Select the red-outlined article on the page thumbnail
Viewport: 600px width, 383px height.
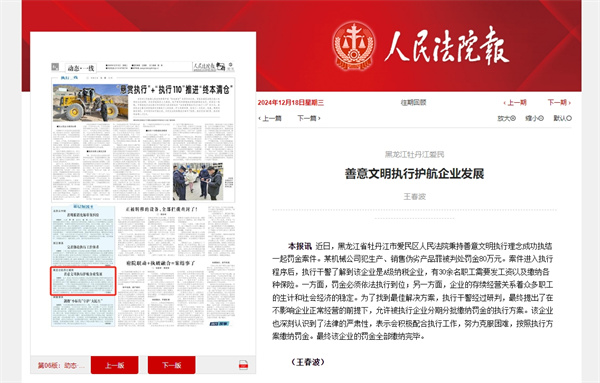pos(83,281)
